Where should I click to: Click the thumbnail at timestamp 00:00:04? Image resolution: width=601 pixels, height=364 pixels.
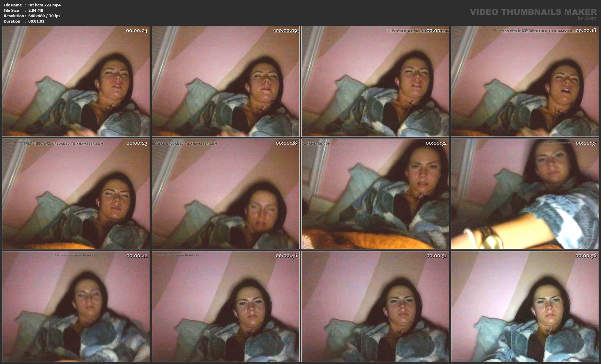[76, 81]
